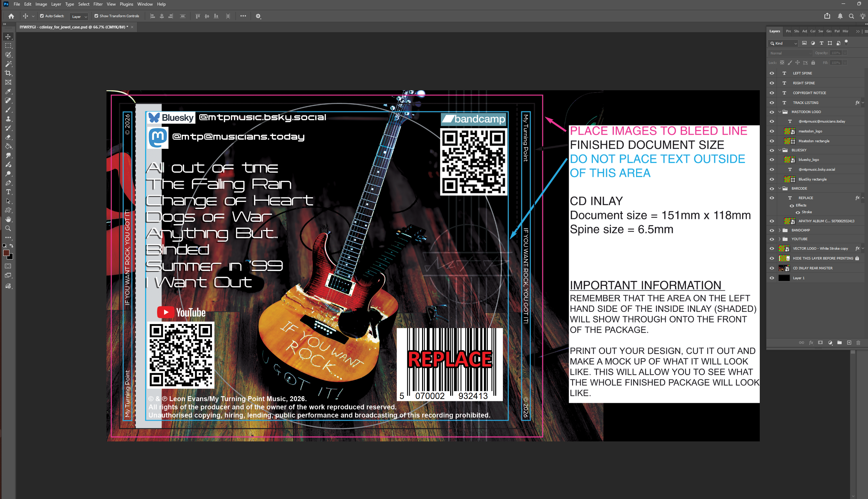This screenshot has width=868, height=499.
Task: Select the Zoom tool
Action: 8,229
